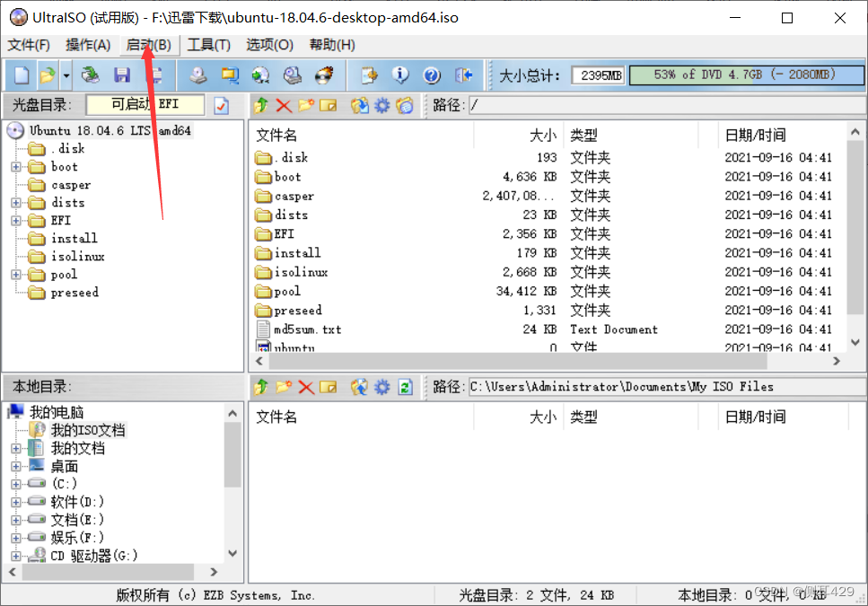Expand the pool folder in the disc tree
This screenshot has height=606, width=868.
(x=15, y=275)
